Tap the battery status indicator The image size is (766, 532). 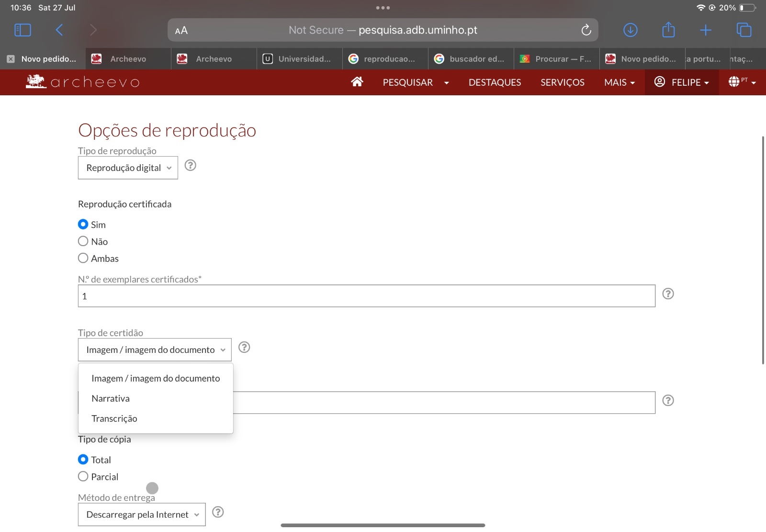point(748,8)
